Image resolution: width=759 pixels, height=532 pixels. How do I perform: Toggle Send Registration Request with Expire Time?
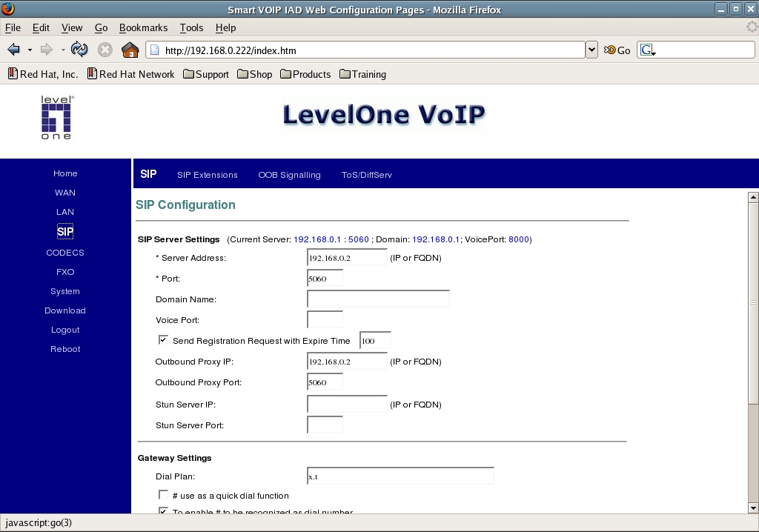pos(163,340)
